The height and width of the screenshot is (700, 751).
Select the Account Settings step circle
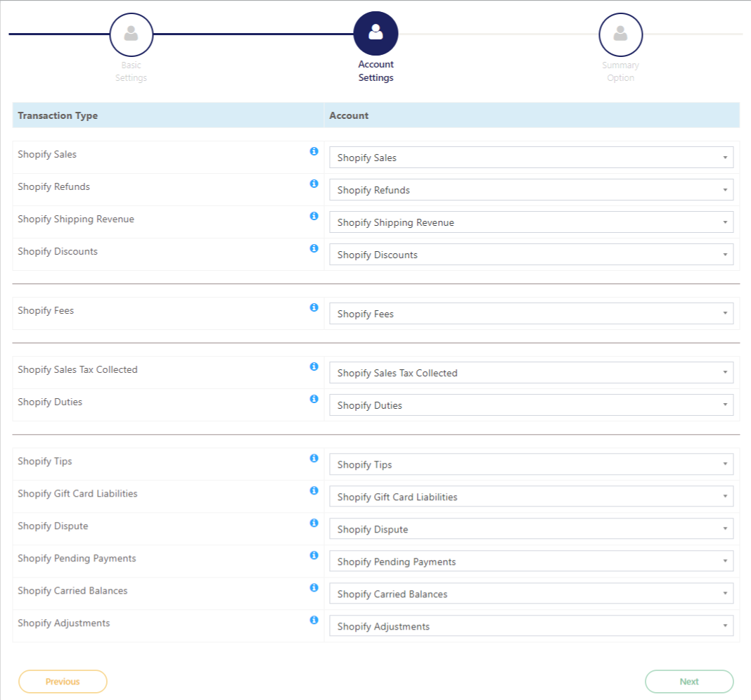point(375,34)
